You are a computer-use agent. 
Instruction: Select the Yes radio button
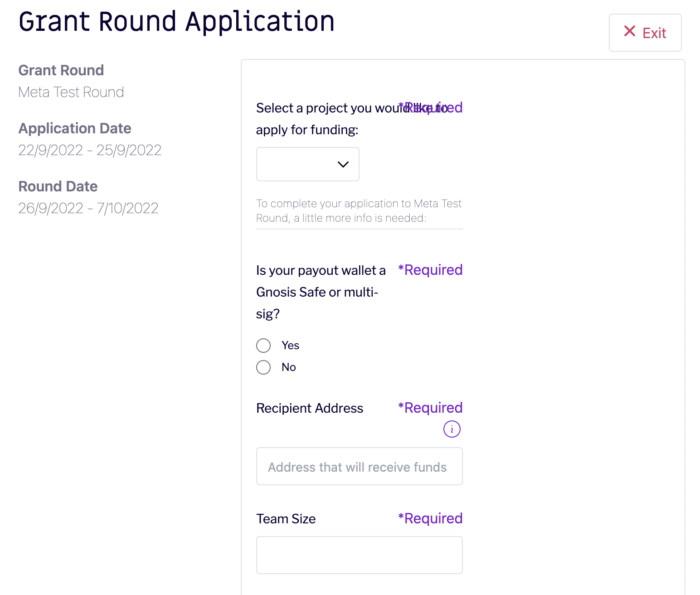[x=263, y=346]
